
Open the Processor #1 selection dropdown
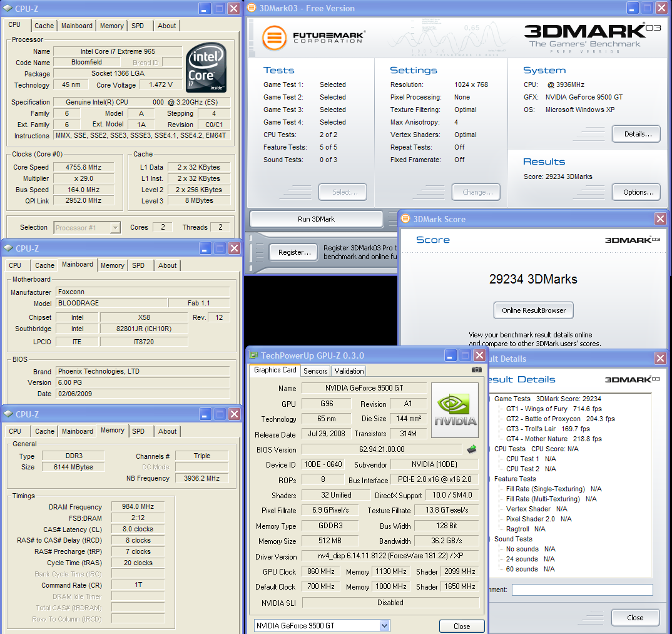(x=115, y=228)
